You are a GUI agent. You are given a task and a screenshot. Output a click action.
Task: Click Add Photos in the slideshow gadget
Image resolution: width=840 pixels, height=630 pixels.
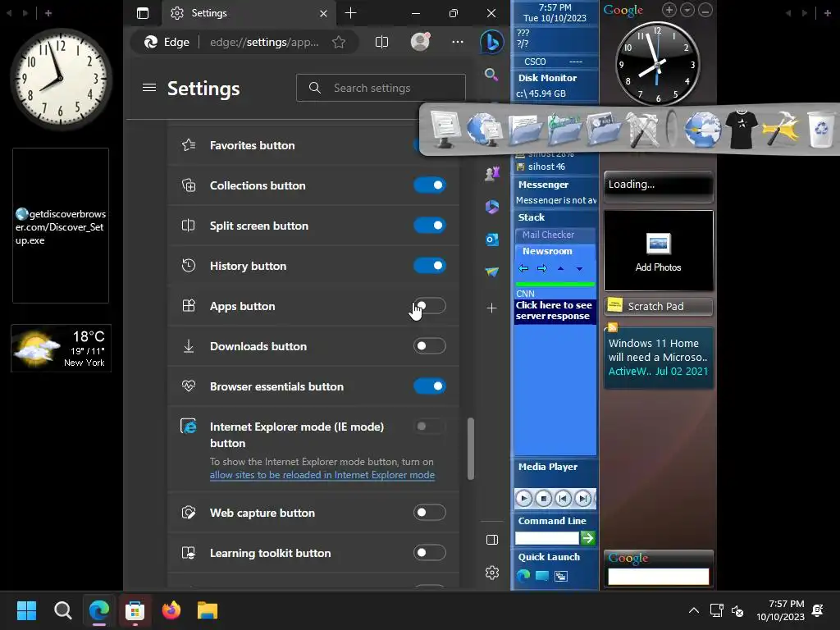pos(659,251)
